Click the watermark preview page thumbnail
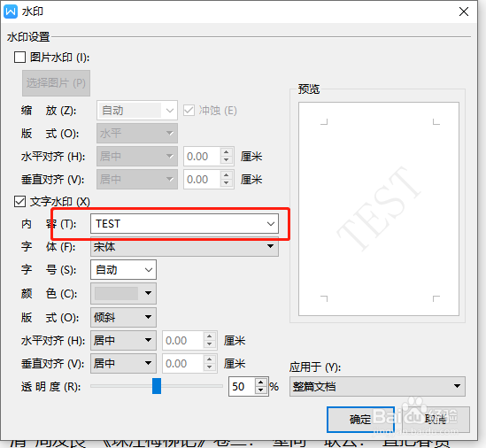Viewport: 486px width, 448px height. (x=379, y=209)
